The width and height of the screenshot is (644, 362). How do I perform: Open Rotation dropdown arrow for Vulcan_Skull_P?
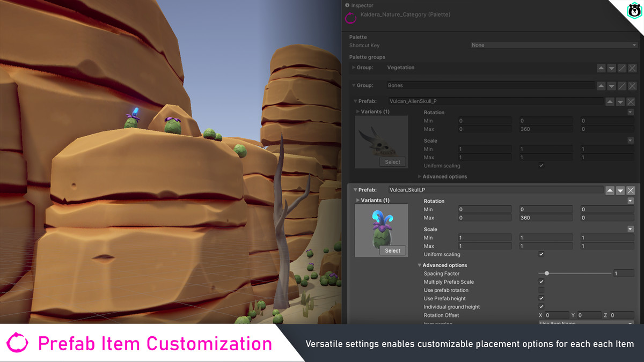coord(631,201)
